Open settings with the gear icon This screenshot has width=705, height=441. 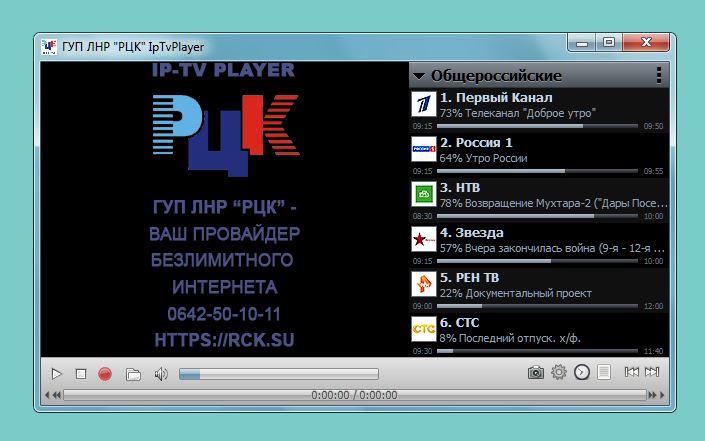click(x=559, y=373)
